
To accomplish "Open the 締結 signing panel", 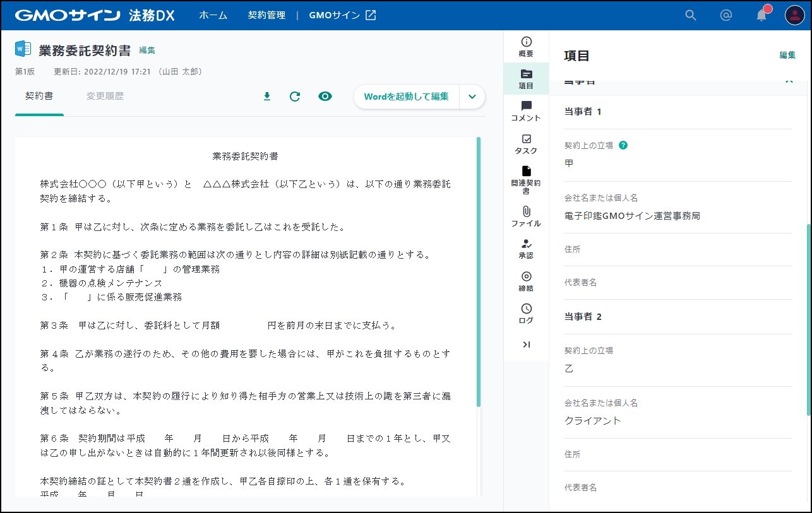I will coord(526,281).
